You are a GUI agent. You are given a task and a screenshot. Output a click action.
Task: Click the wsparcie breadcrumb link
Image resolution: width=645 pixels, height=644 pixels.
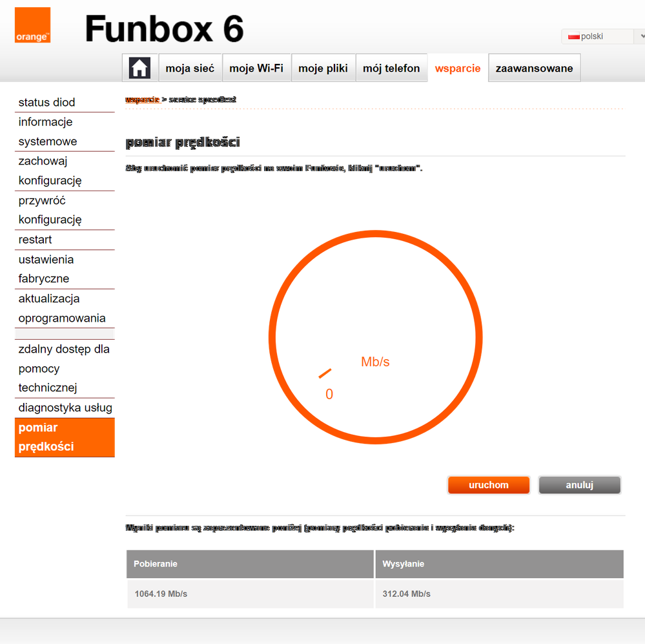click(142, 99)
